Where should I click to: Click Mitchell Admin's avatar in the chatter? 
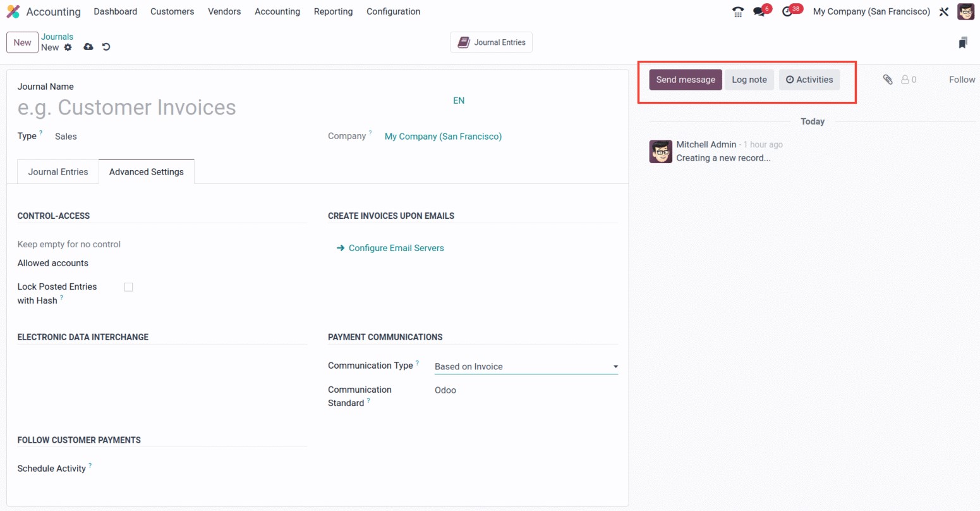click(661, 152)
